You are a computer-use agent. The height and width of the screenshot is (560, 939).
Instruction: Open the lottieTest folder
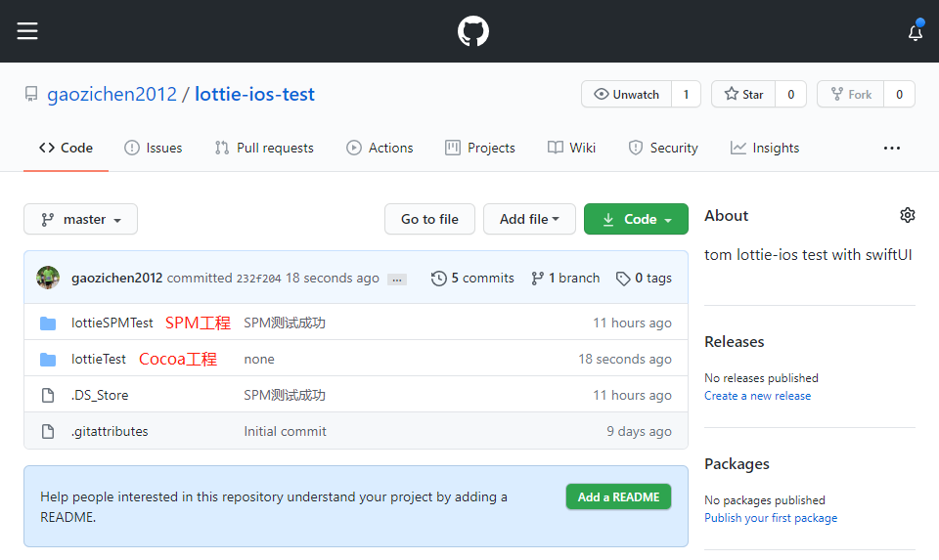[x=98, y=359]
